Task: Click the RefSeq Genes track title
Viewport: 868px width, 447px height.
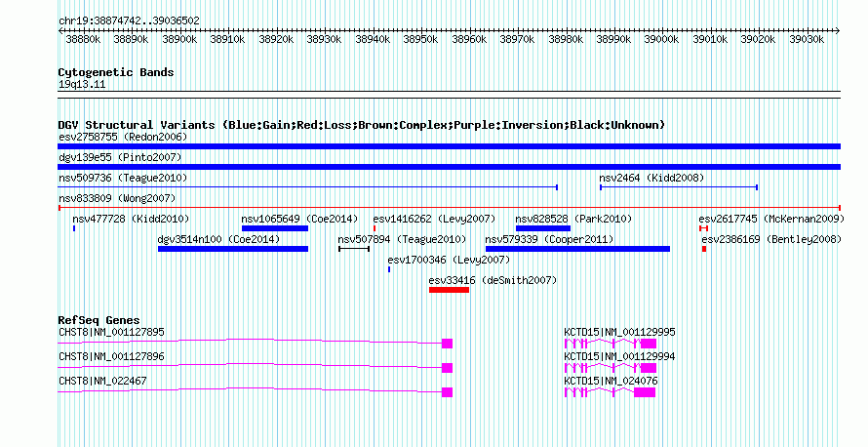Action: point(99,320)
